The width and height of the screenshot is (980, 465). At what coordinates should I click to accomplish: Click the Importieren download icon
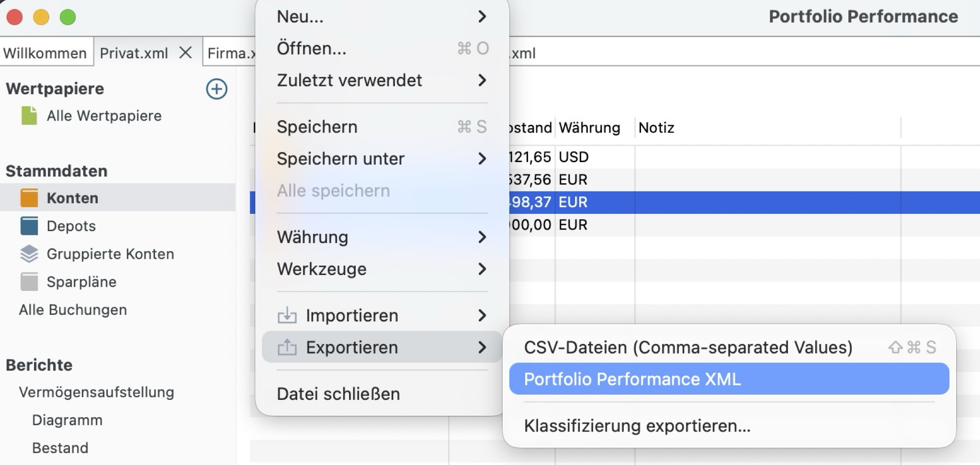(x=287, y=315)
